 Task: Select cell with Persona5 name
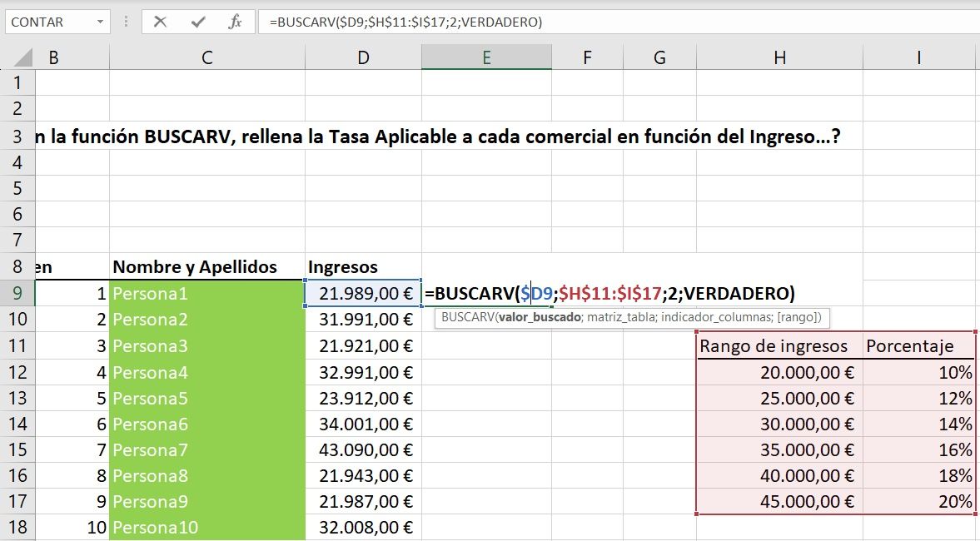click(206, 398)
